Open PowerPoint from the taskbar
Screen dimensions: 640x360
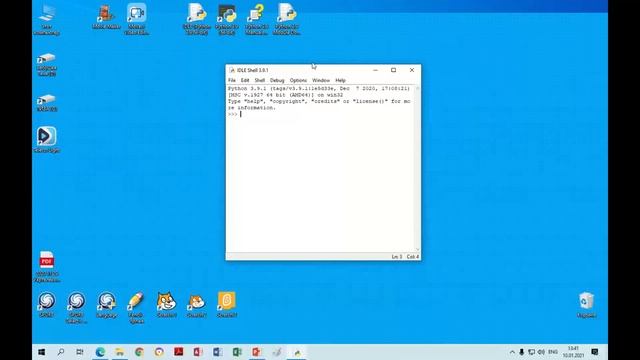coord(257,352)
